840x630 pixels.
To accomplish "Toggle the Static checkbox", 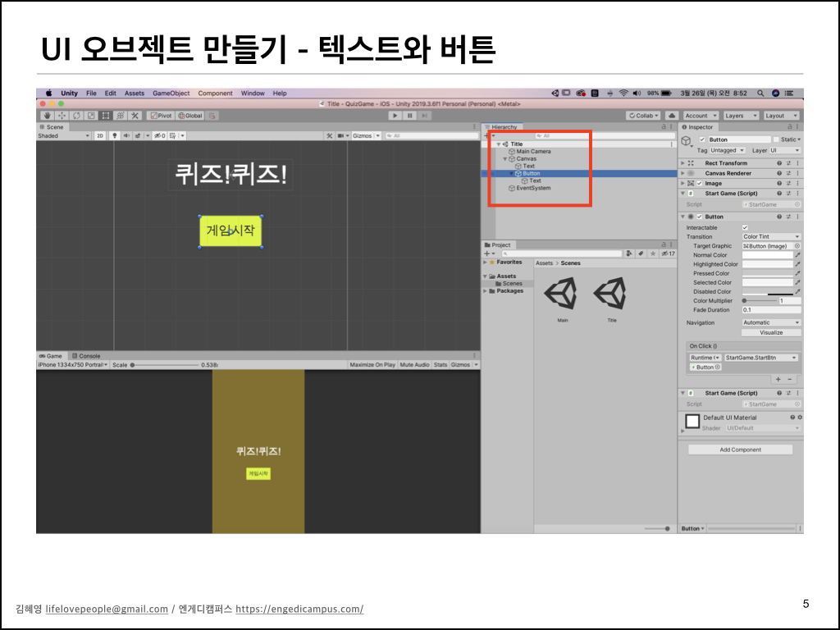I will (x=776, y=139).
